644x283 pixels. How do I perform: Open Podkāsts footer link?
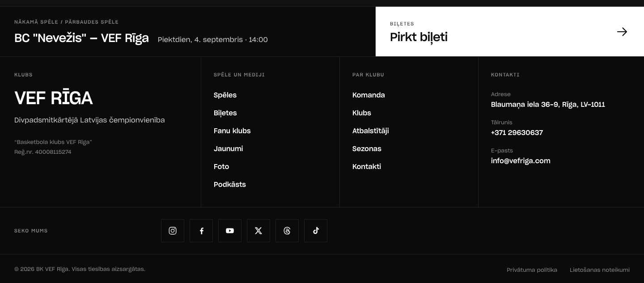(230, 185)
